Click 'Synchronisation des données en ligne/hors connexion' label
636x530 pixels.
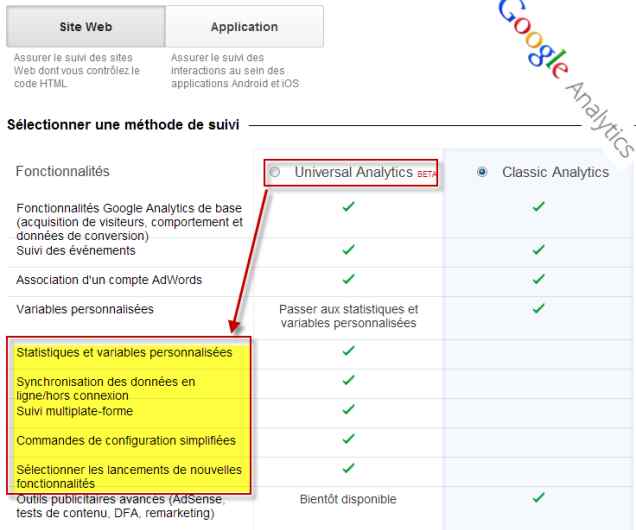coord(106,388)
